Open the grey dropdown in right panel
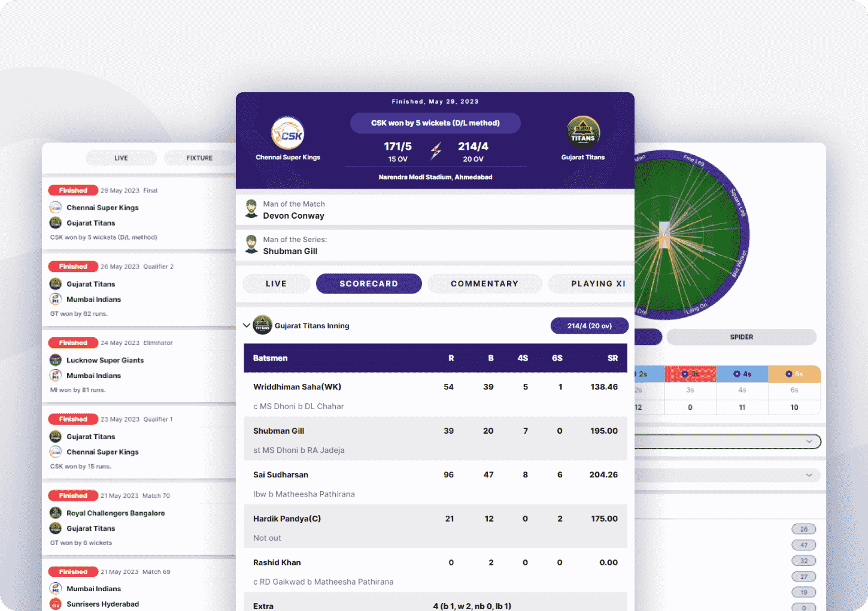 coord(728,475)
